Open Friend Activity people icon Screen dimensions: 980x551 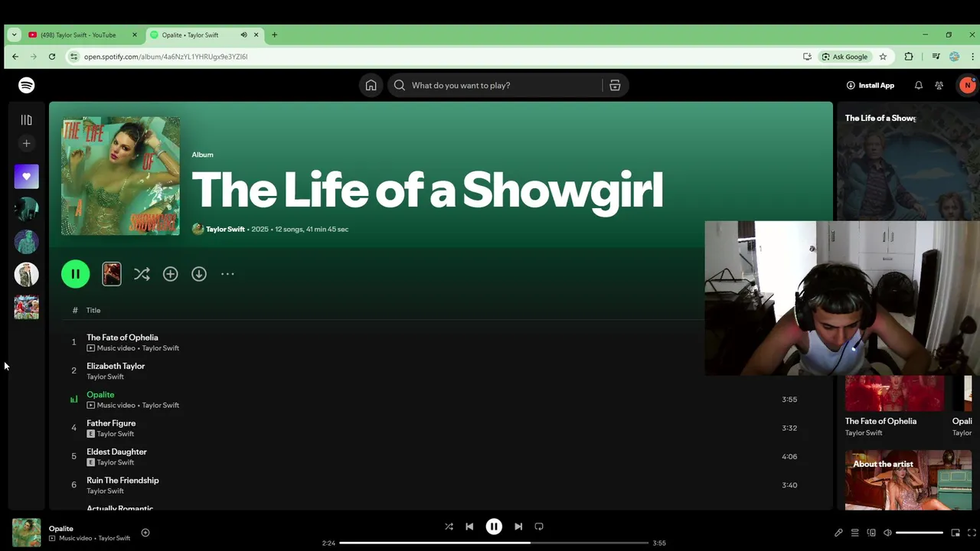point(939,85)
